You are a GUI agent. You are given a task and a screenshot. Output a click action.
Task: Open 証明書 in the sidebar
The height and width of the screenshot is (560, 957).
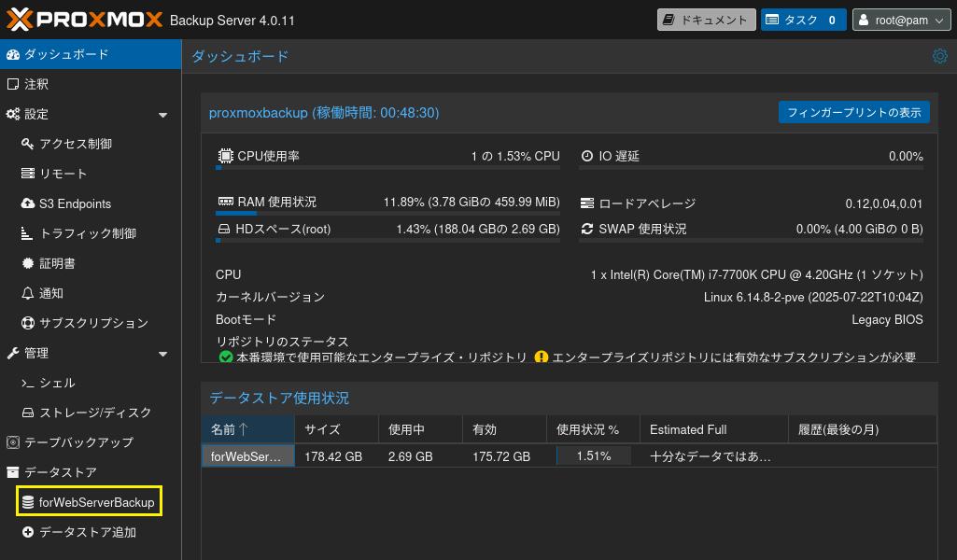[91, 263]
